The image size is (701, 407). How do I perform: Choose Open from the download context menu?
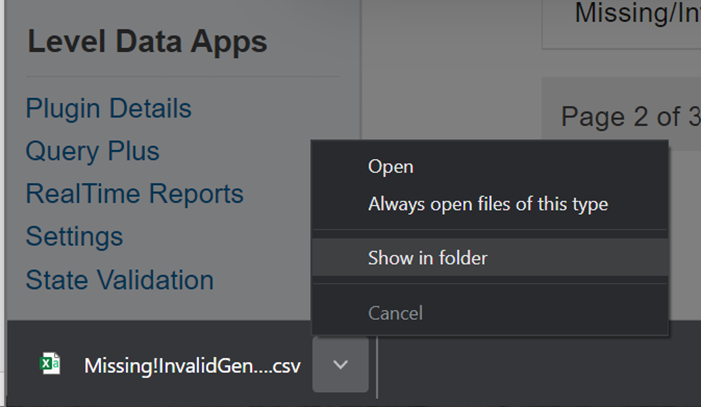coord(490,167)
